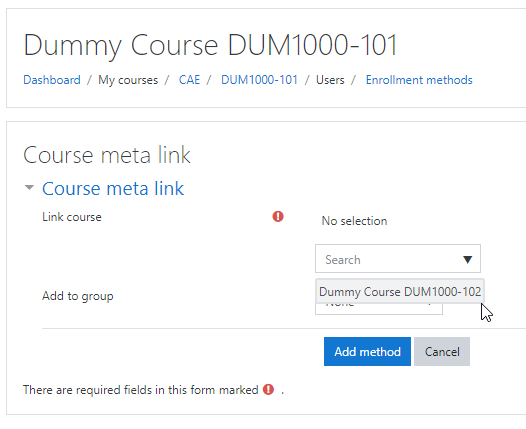
Task: Click the My courses breadcrumb item
Action: coord(128,80)
